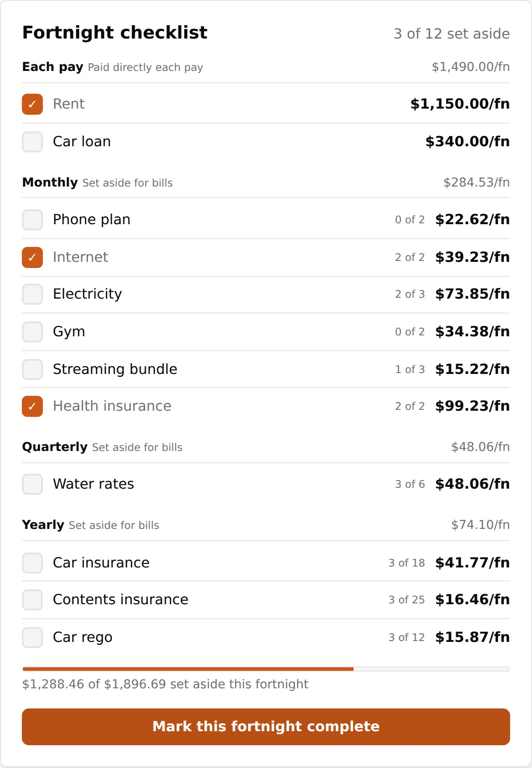
Task: Tick the Water rates checkbox
Action: click(x=32, y=484)
